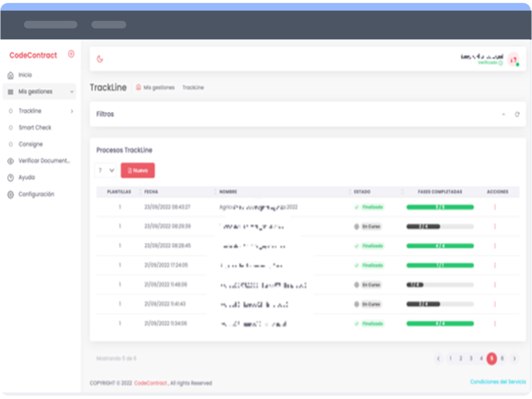This screenshot has height=399, width=532.
Task: Expand the Trackline submenu arrow
Action: [x=72, y=111]
